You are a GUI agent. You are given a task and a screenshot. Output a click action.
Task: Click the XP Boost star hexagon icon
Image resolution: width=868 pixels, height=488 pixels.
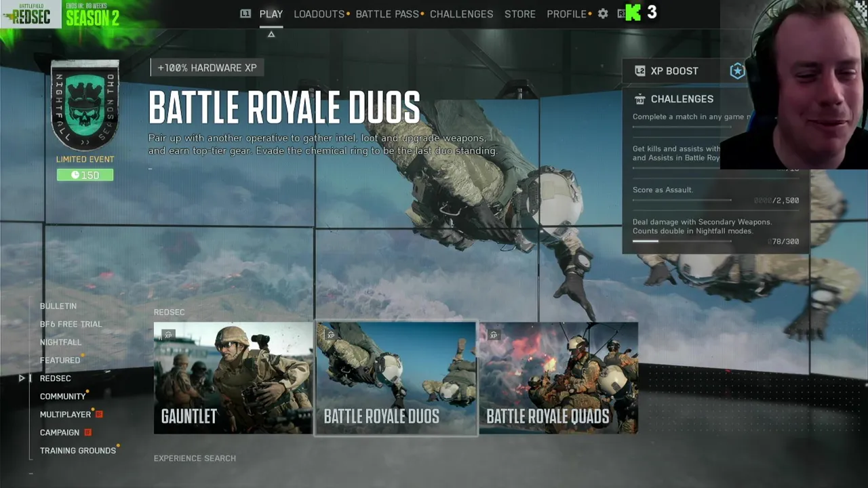pyautogui.click(x=737, y=70)
